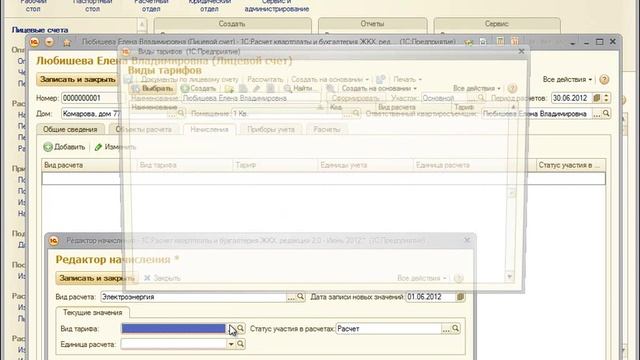Open Все действия menu in Виды тарифов window
This screenshot has width=640, height=360.
point(476,89)
